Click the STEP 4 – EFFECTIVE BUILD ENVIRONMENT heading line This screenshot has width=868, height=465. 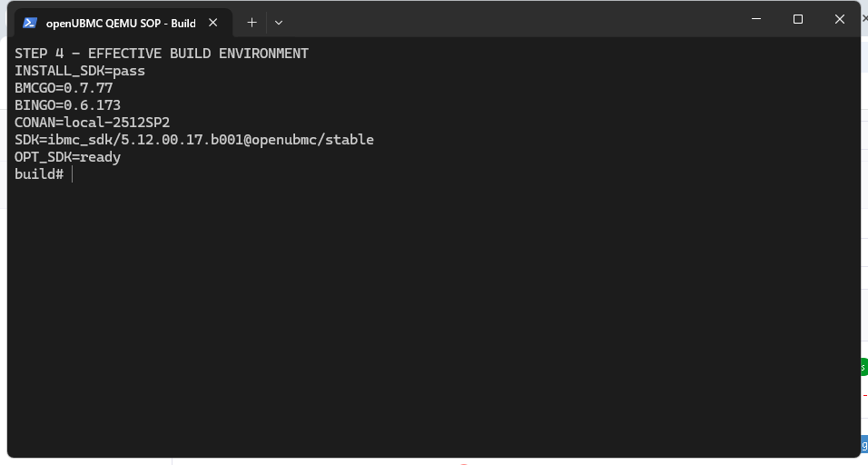coord(162,54)
